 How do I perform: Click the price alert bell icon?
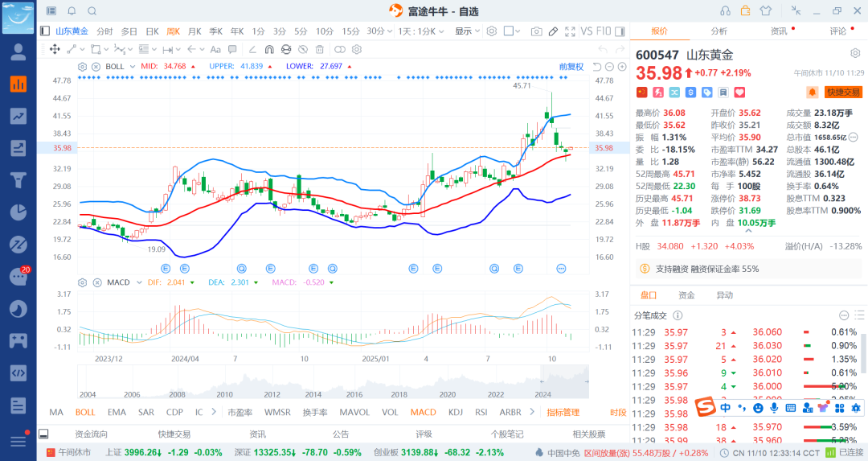[812, 93]
